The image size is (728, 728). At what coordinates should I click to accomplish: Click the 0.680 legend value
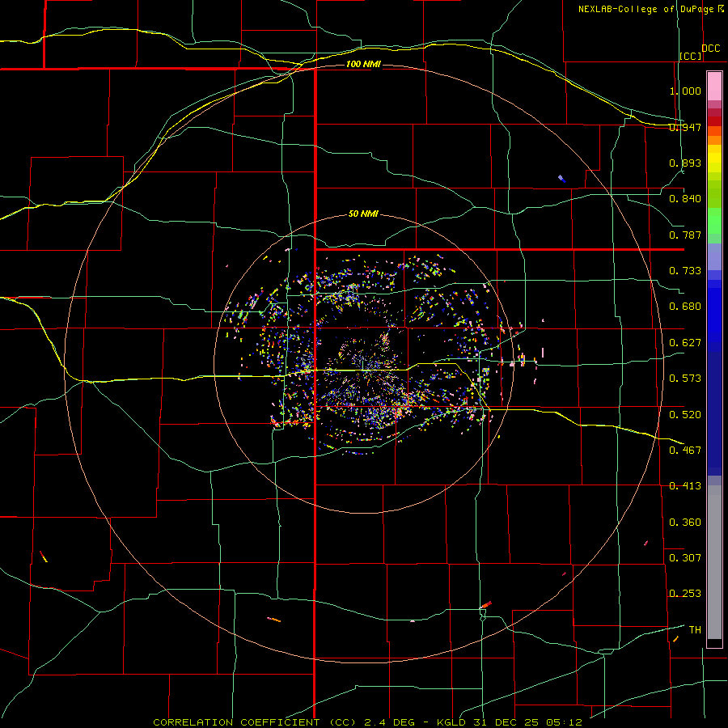685,307
